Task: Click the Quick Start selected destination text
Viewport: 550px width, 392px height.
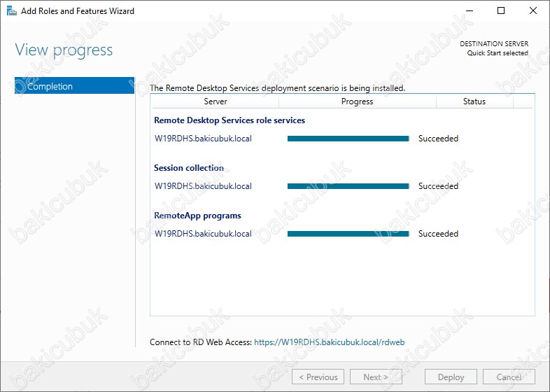Action: coord(498,53)
